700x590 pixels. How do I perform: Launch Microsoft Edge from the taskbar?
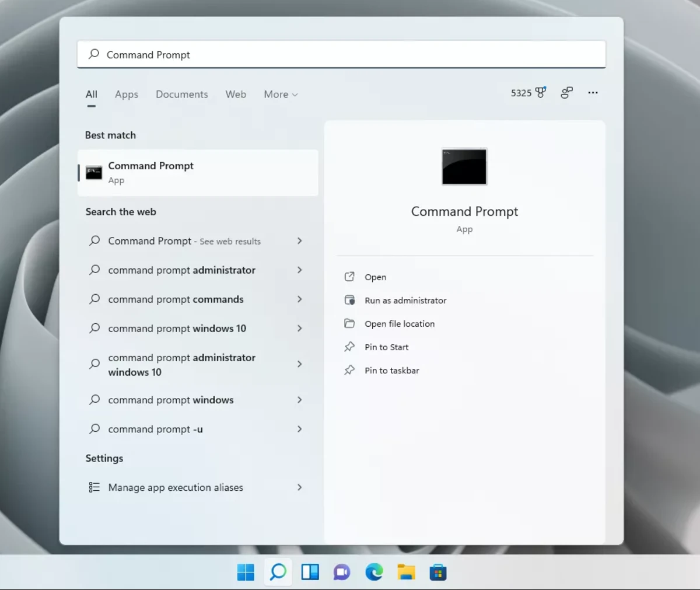(374, 572)
